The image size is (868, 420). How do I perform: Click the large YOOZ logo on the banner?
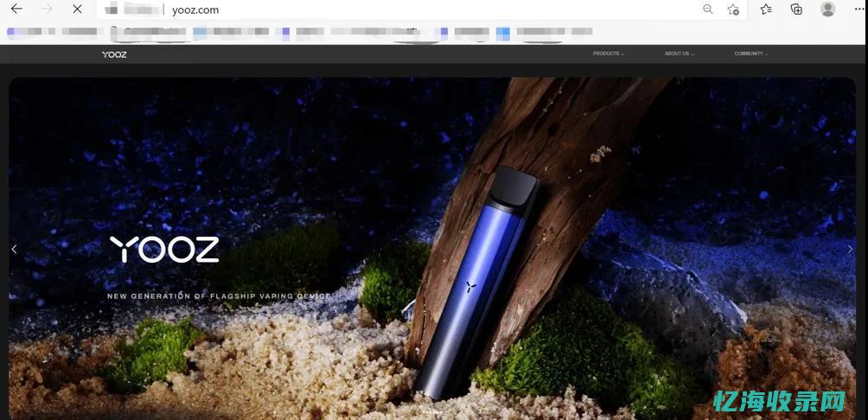pyautogui.click(x=164, y=250)
